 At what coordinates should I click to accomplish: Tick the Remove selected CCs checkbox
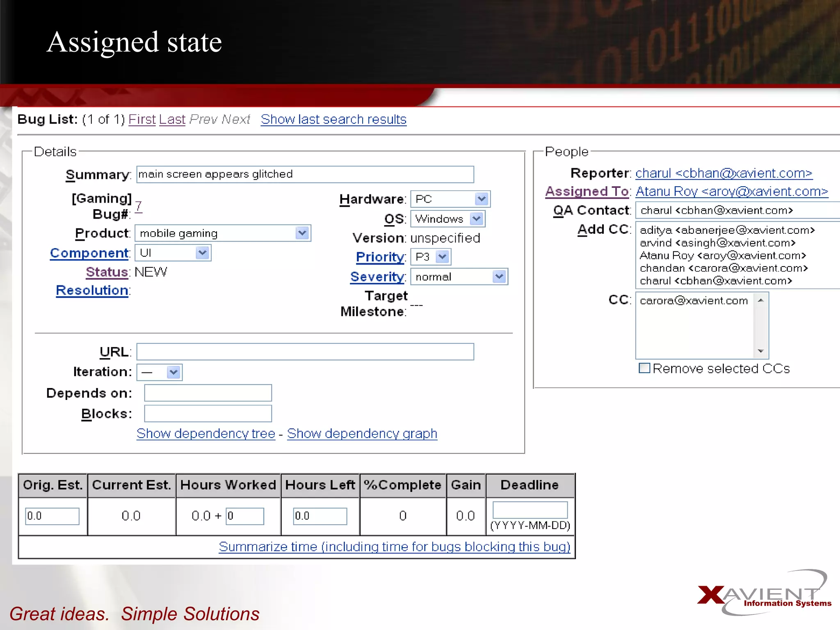point(644,368)
